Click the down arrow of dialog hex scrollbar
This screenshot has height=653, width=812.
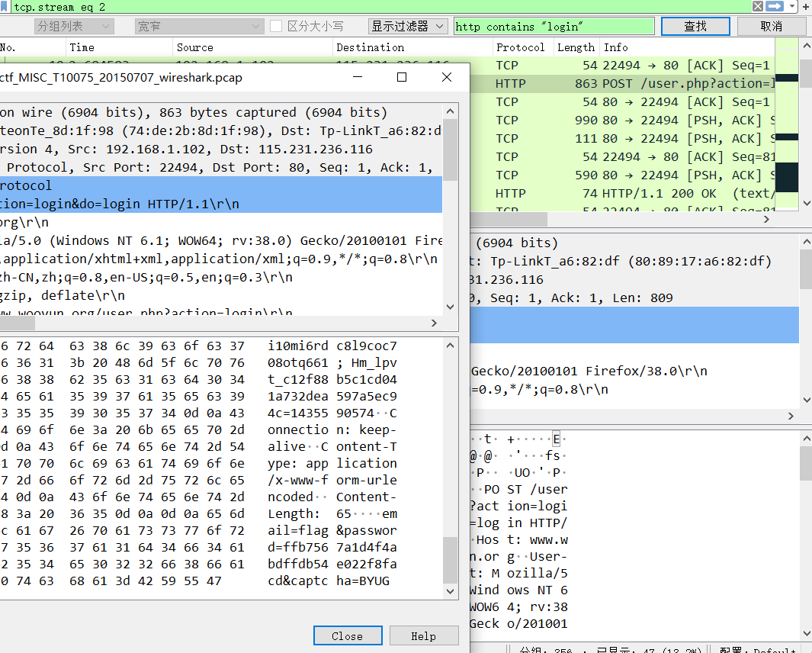pyautogui.click(x=450, y=591)
